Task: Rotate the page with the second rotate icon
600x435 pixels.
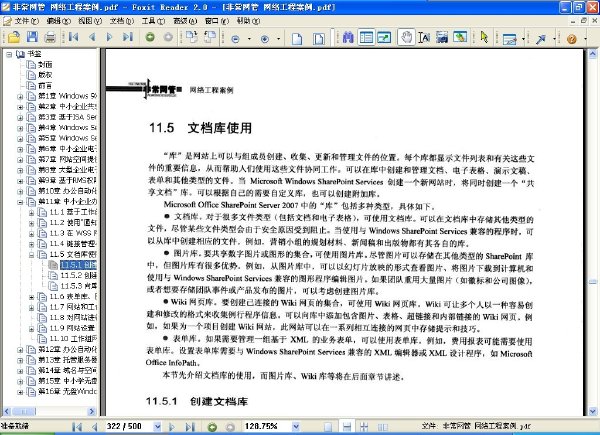Action: (x=210, y=37)
